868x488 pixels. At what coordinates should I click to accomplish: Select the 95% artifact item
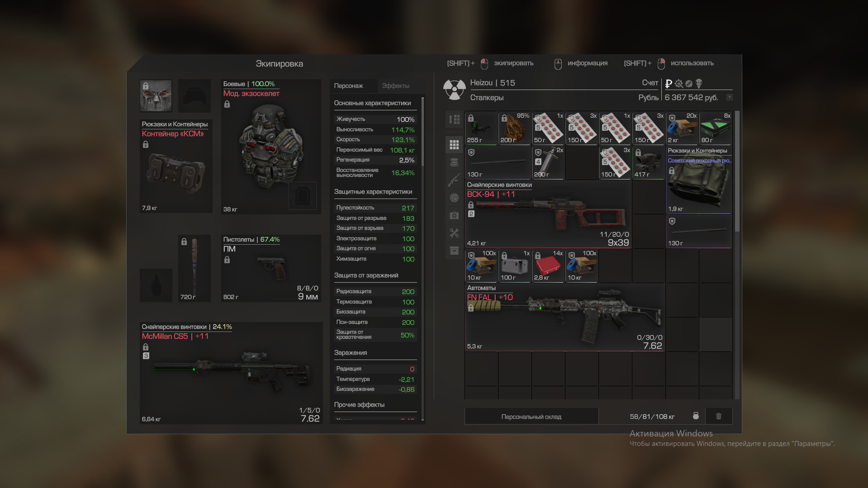(515, 128)
